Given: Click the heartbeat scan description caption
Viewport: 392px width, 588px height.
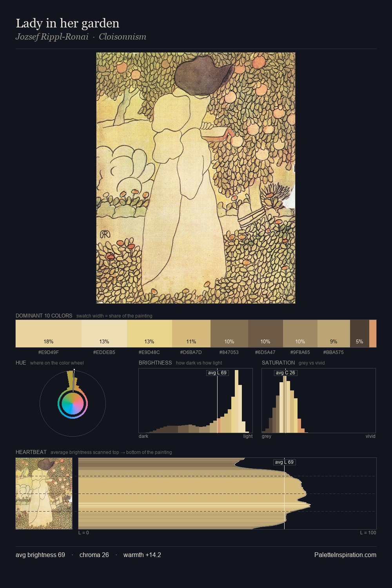Looking at the screenshot, I should point(111,452).
